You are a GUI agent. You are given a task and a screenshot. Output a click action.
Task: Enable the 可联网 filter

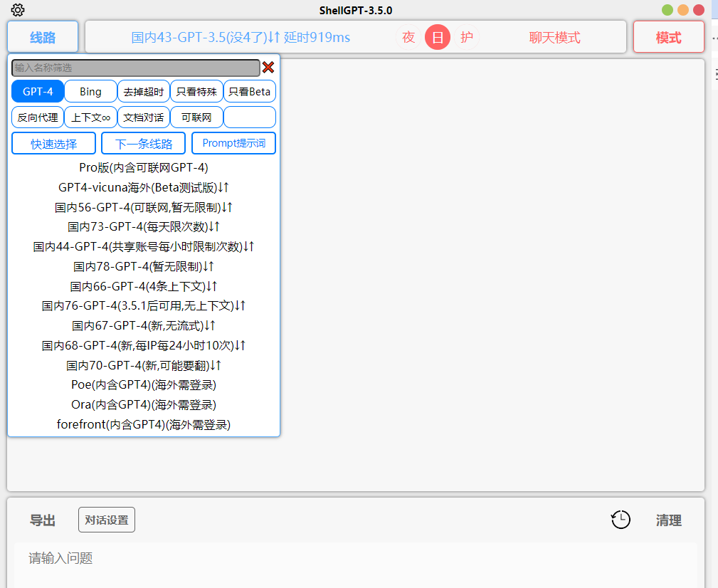[x=196, y=117]
